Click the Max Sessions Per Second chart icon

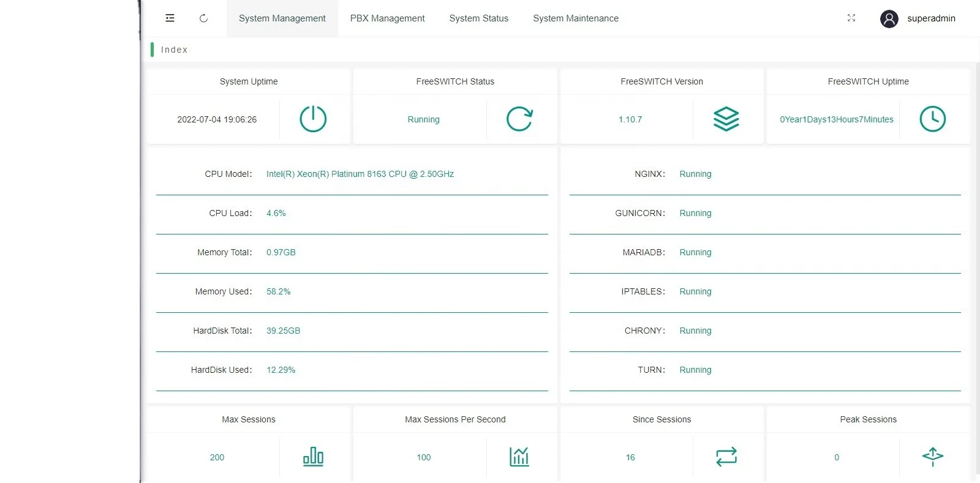[519, 457]
